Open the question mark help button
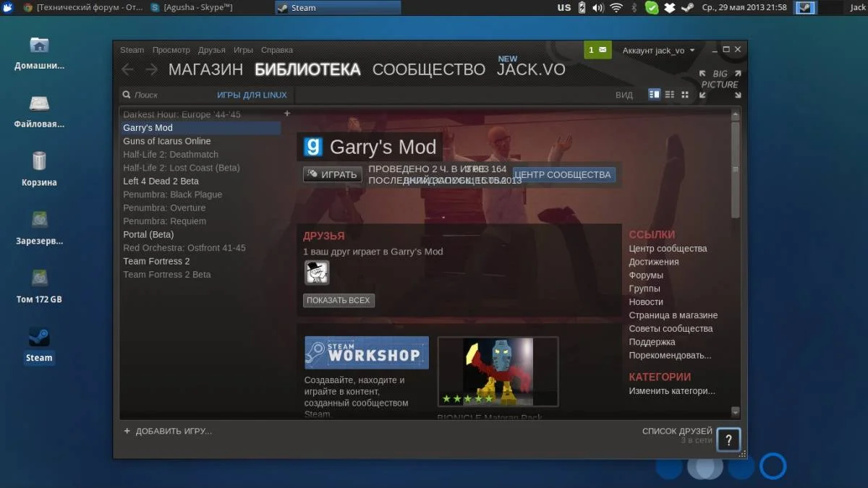 pos(729,439)
